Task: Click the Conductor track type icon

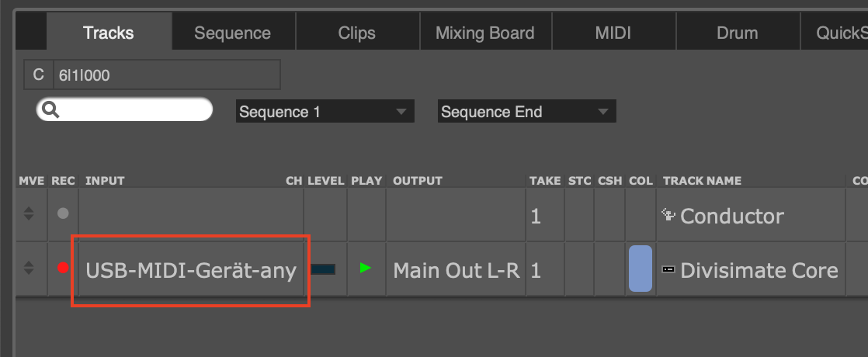Action: point(668,215)
